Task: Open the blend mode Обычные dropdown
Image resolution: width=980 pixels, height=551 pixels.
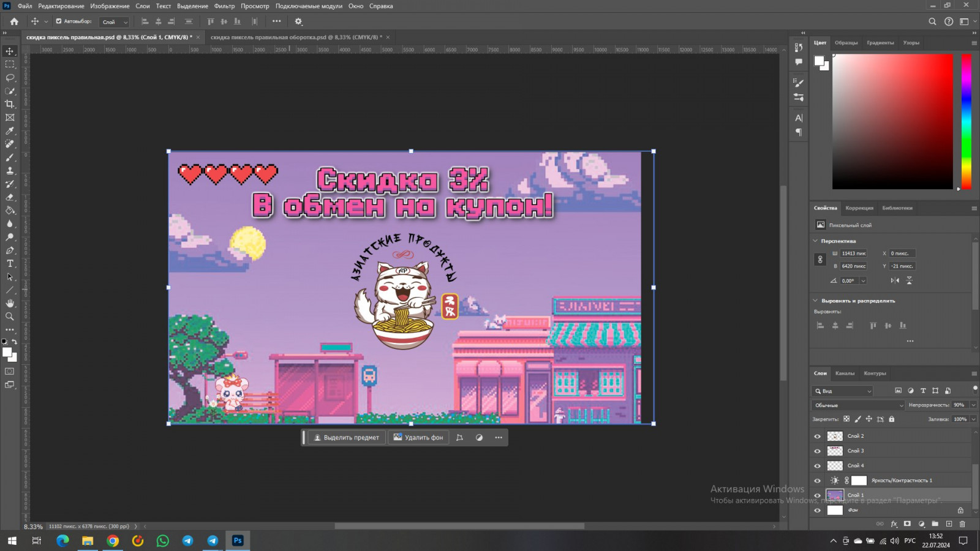Action: pos(858,405)
